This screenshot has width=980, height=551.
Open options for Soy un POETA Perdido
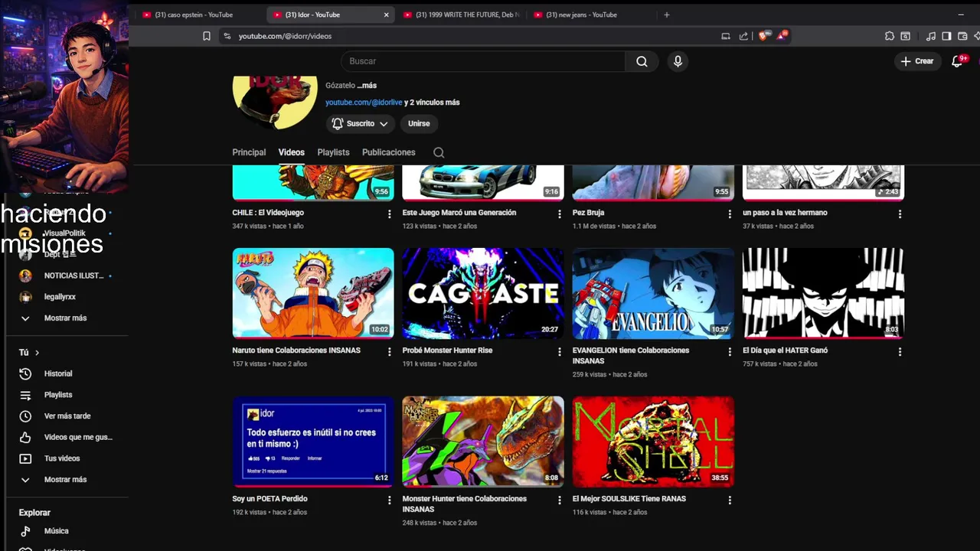(x=389, y=500)
